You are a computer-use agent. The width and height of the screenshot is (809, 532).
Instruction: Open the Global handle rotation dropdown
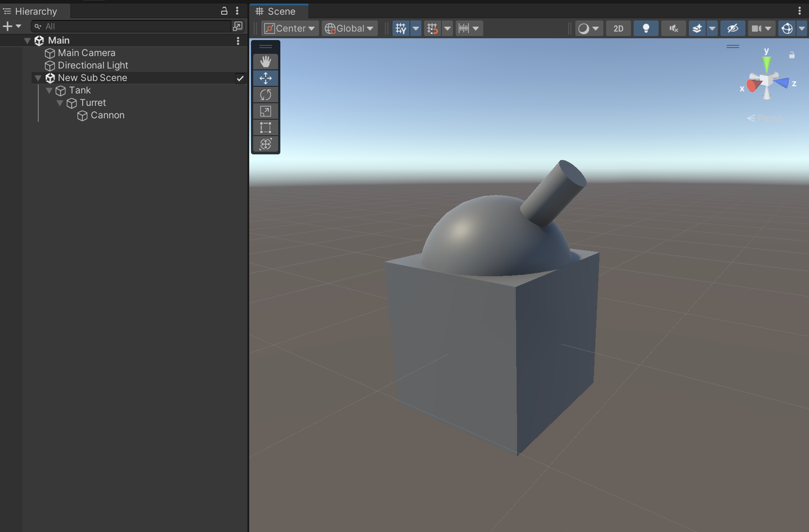point(349,28)
